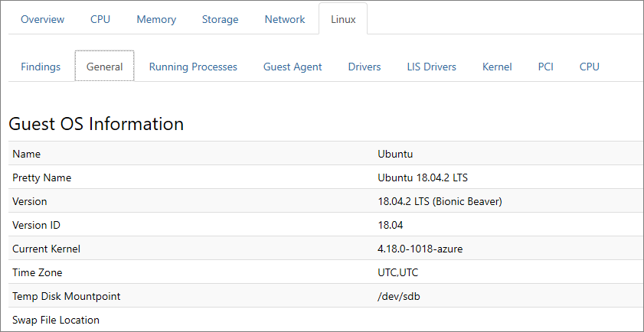Go to the Kernel sub-tab
Viewport: 644px width, 332px height.
[497, 67]
